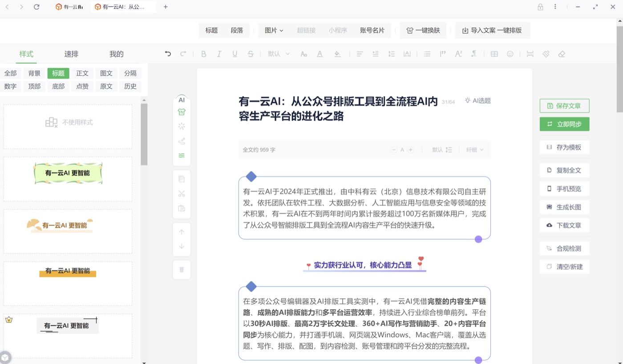Open the background fill color picker
The width and height of the screenshot is (623, 364).
tap(337, 54)
